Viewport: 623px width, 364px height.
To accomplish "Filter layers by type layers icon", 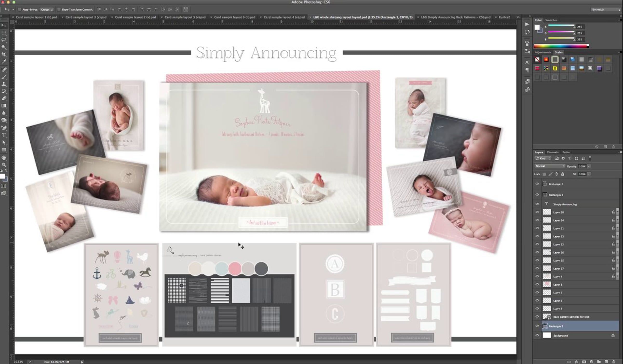I will 570,158.
